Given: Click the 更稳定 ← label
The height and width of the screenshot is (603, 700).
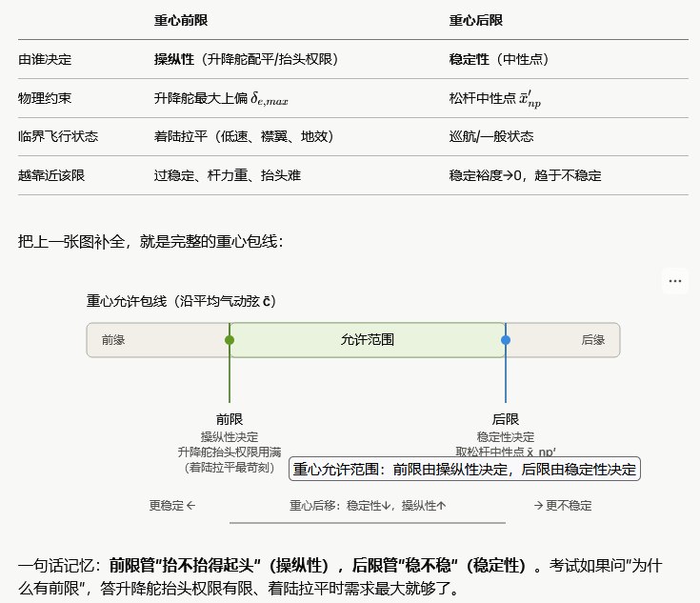Looking at the screenshot, I should [x=172, y=506].
